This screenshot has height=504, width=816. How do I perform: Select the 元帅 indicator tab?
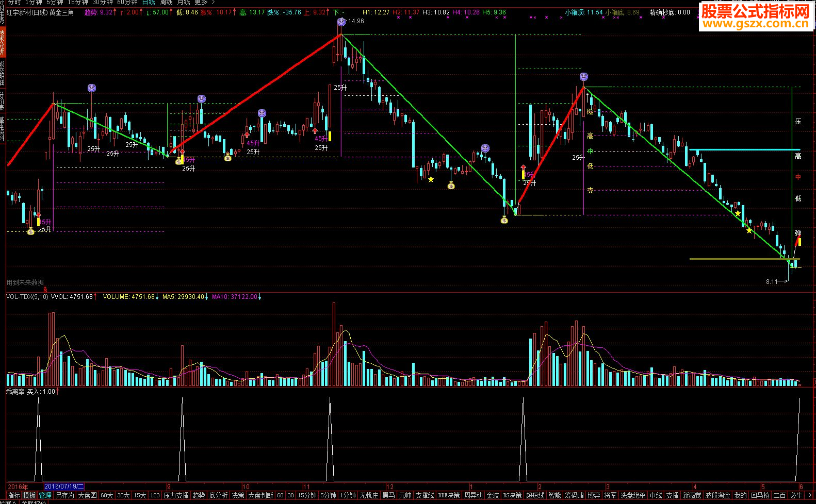[405, 495]
